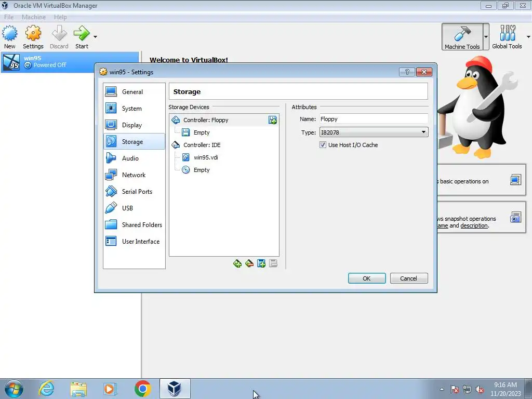The image size is (532, 399).
Task: Open the File menu
Action: (x=9, y=17)
